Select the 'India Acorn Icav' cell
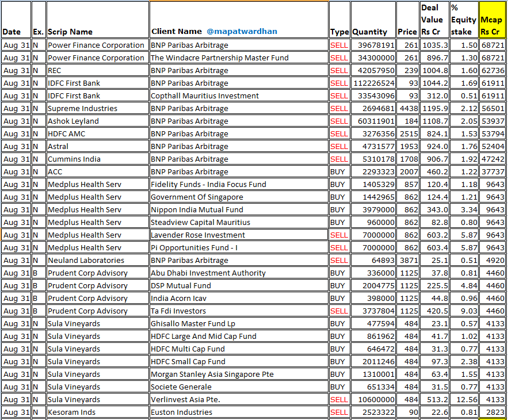The width and height of the screenshot is (508, 420). pyautogui.click(x=239, y=298)
